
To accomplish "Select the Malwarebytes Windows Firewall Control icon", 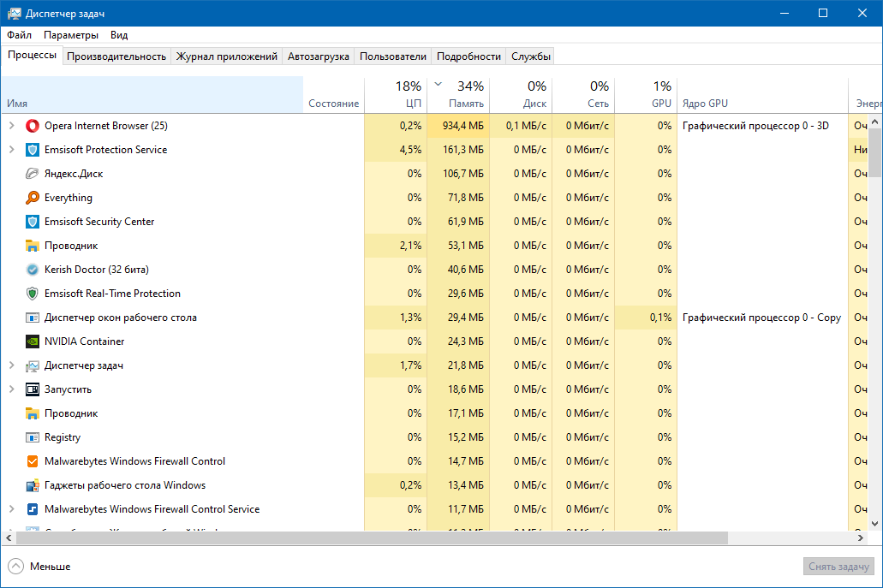I will click(x=33, y=461).
